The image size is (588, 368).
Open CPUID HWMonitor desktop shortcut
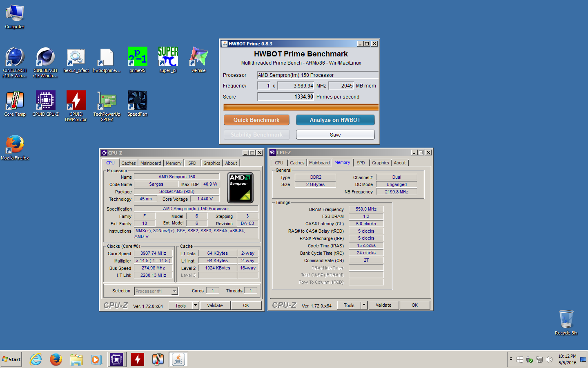click(x=76, y=106)
